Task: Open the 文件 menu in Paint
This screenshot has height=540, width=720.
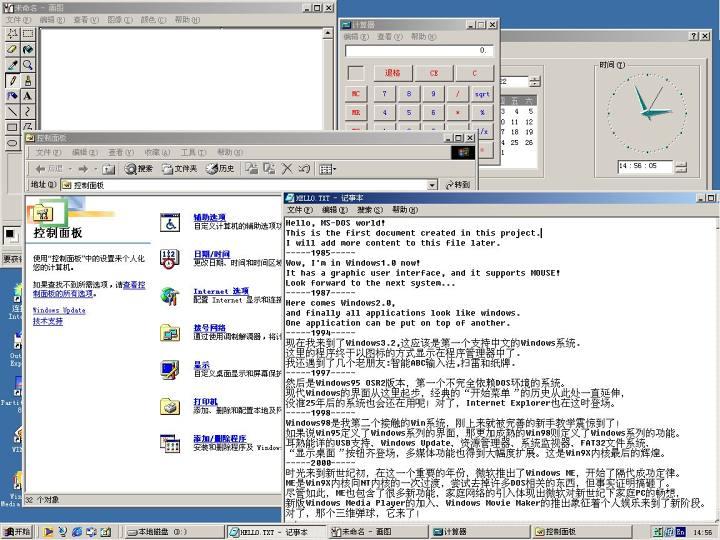Action: pos(18,20)
